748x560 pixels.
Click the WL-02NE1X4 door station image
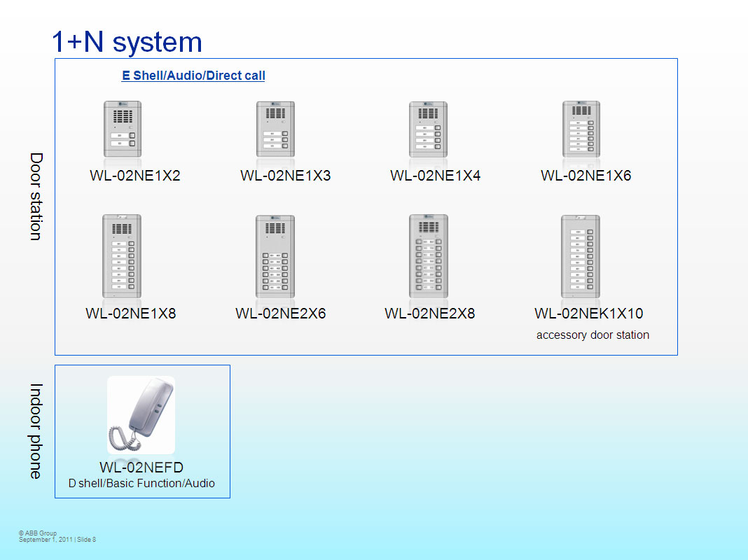point(428,129)
